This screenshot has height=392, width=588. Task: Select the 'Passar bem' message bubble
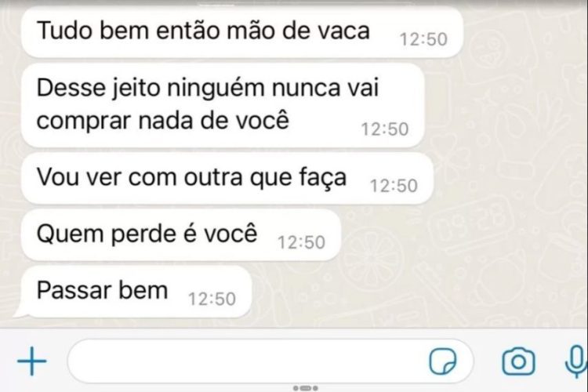tap(136, 292)
